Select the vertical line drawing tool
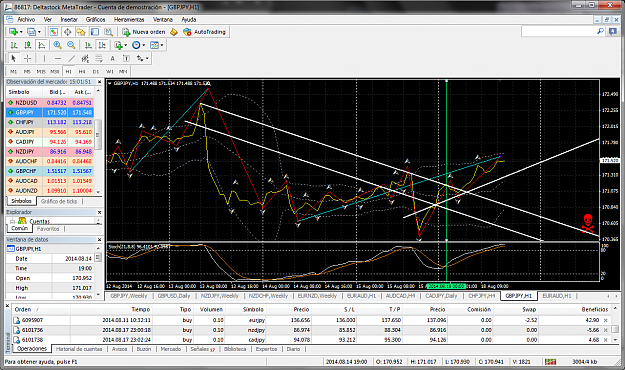625x370 pixels. (x=44, y=59)
